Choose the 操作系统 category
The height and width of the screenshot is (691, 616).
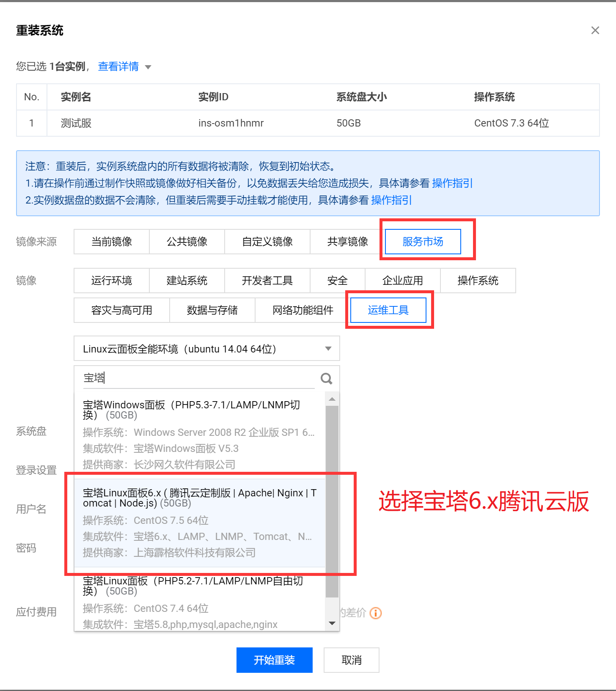478,281
